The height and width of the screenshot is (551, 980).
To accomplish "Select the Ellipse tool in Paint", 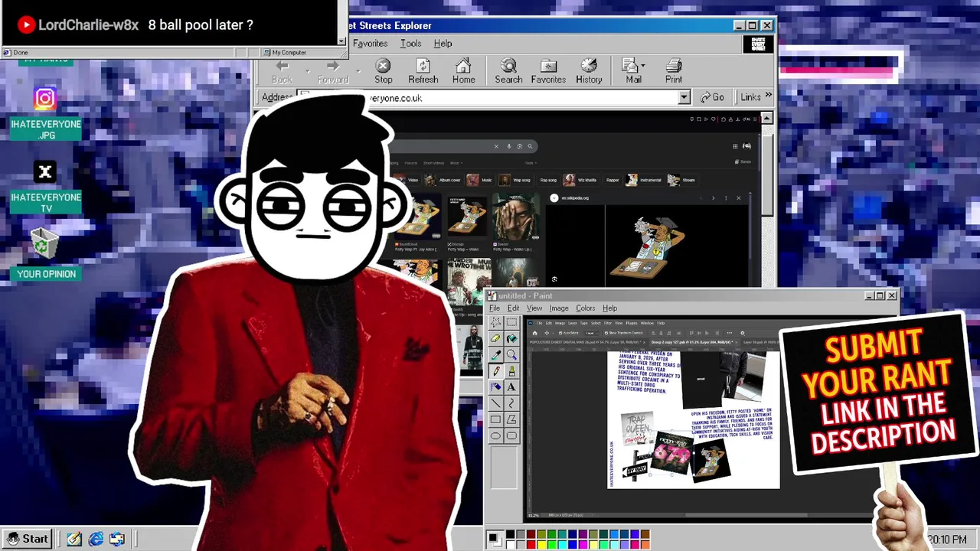I will pyautogui.click(x=495, y=436).
